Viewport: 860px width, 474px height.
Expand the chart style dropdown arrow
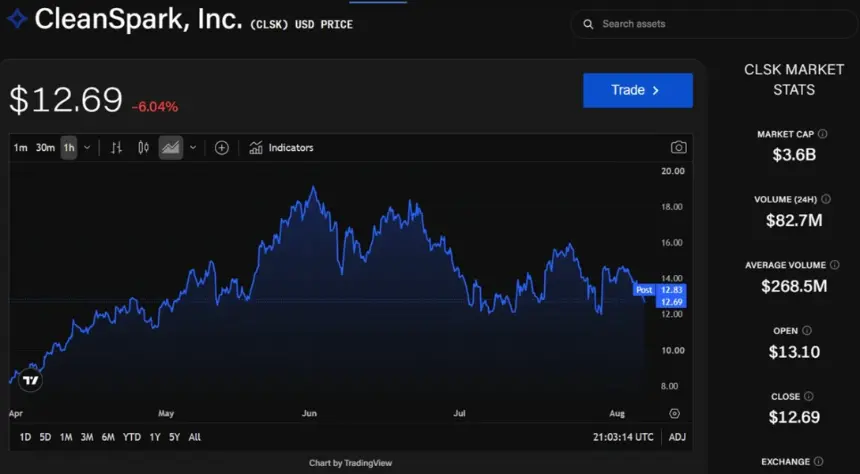[193, 148]
